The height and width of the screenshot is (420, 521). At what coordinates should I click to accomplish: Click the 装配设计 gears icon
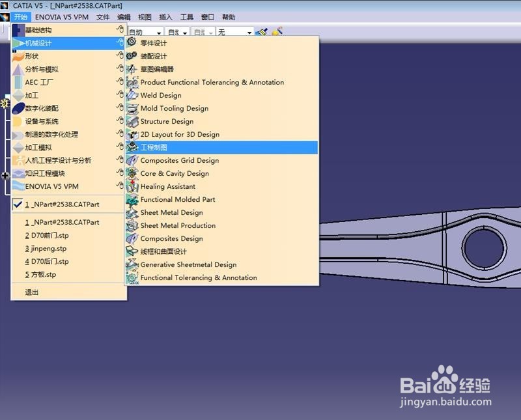point(132,55)
